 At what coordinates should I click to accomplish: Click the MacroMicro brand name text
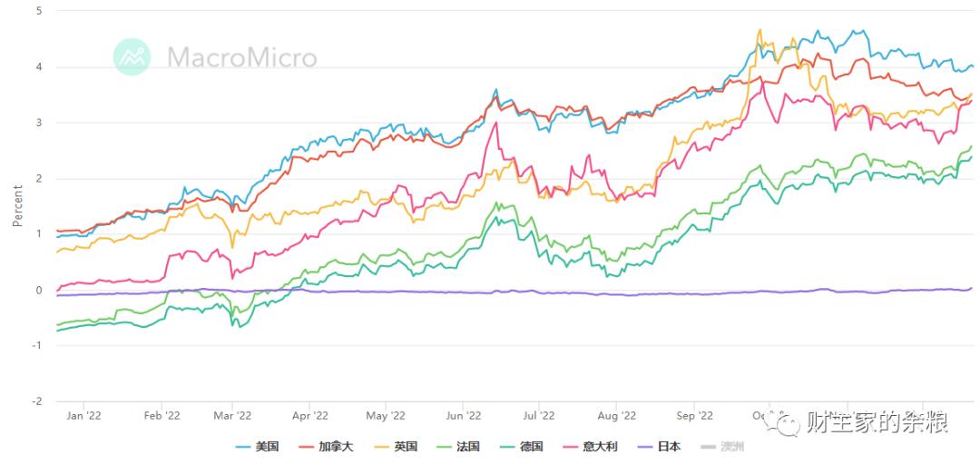pyautogui.click(x=242, y=58)
